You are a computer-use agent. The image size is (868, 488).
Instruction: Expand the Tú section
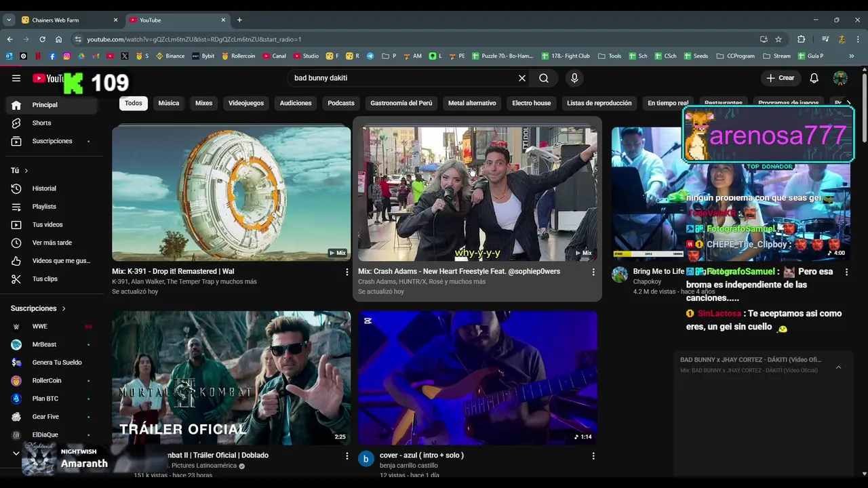pos(20,171)
